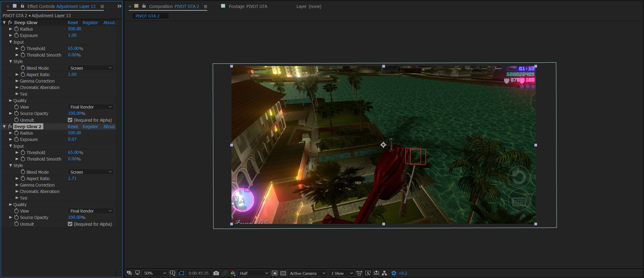This screenshot has height=278, width=644.
Task: Click the Footage panel label color square
Action: click(x=223, y=6)
